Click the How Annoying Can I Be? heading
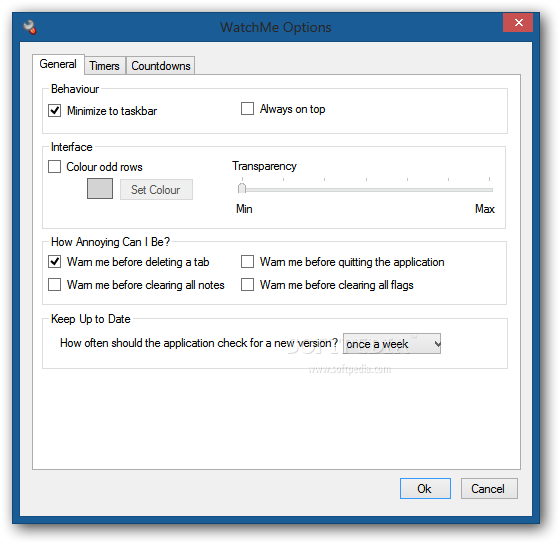The width and height of the screenshot is (560, 544). (x=110, y=242)
